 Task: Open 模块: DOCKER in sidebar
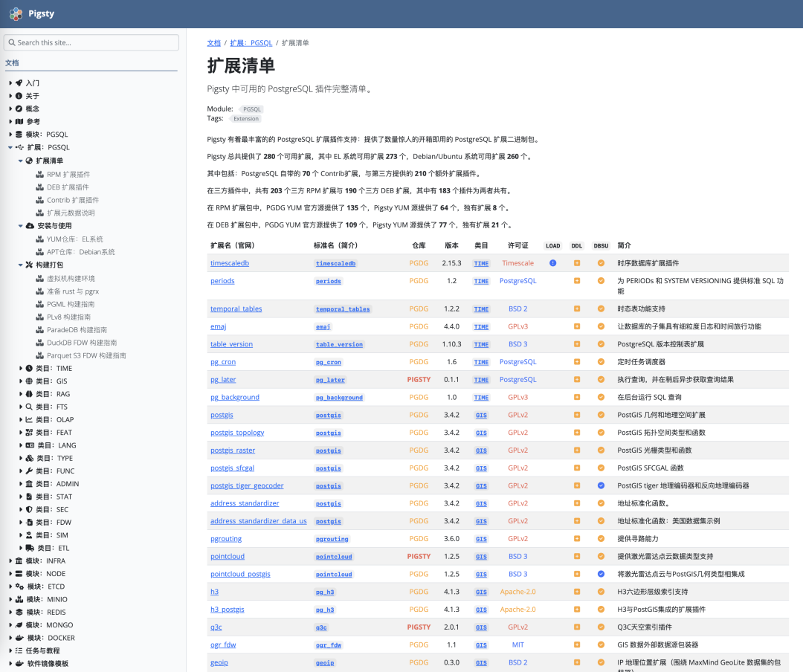51,638
